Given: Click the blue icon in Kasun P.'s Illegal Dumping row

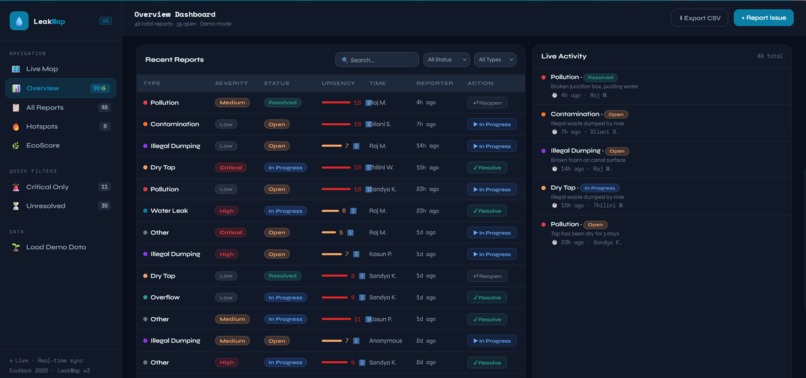Looking at the screenshot, I should [356, 254].
